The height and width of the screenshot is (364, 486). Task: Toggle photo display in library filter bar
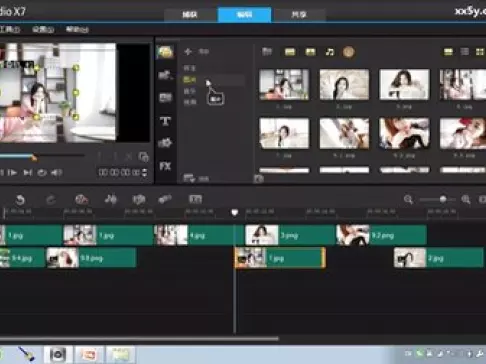pyautogui.click(x=310, y=52)
